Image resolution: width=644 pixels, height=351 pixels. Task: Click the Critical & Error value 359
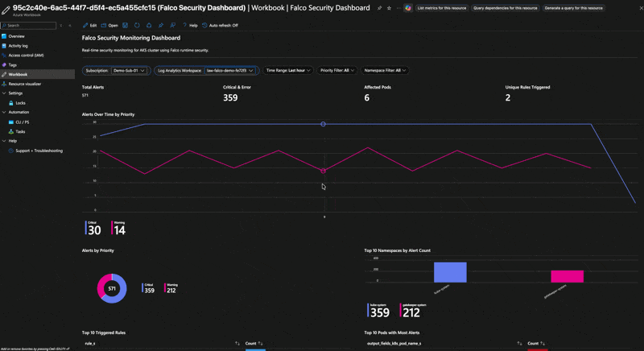pos(230,97)
